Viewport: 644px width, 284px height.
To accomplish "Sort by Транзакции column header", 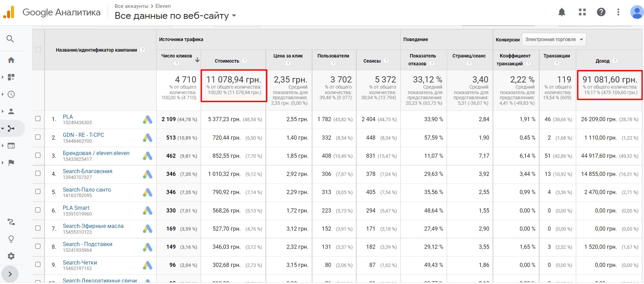I will [557, 56].
